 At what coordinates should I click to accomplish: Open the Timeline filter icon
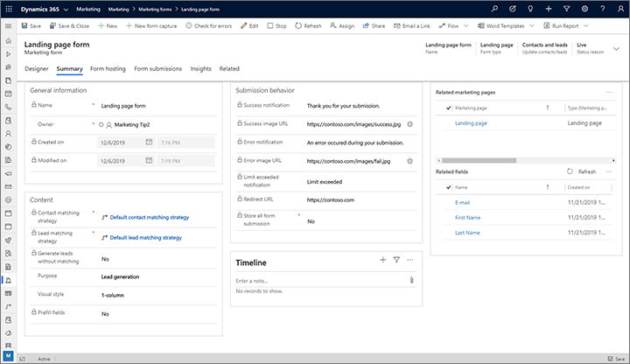pos(396,260)
